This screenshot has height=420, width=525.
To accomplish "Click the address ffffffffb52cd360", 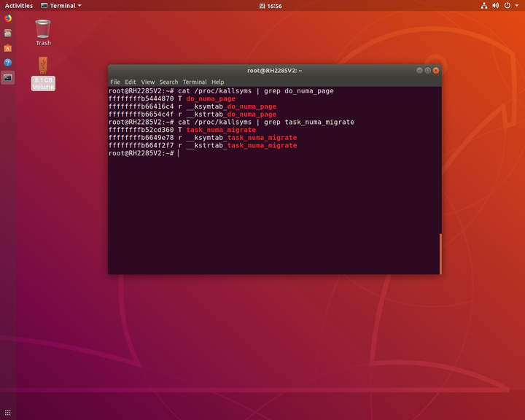I will point(141,130).
